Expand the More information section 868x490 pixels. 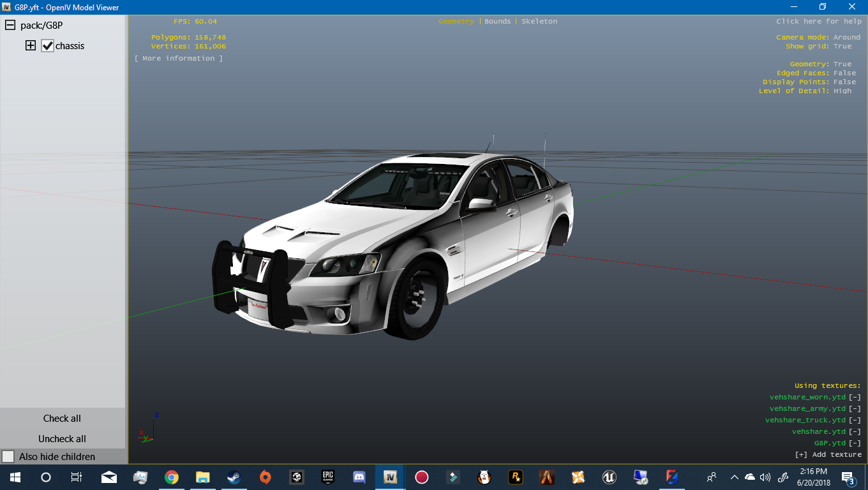179,58
